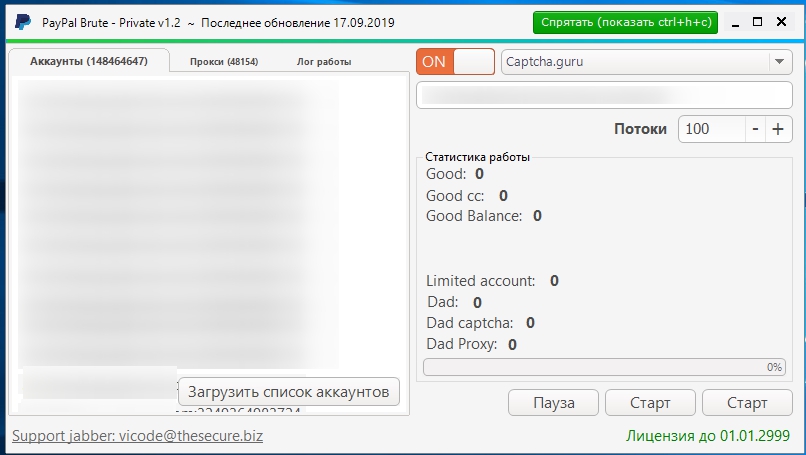Click the Пауза button
Screen dimensions: 806x455
tap(554, 403)
